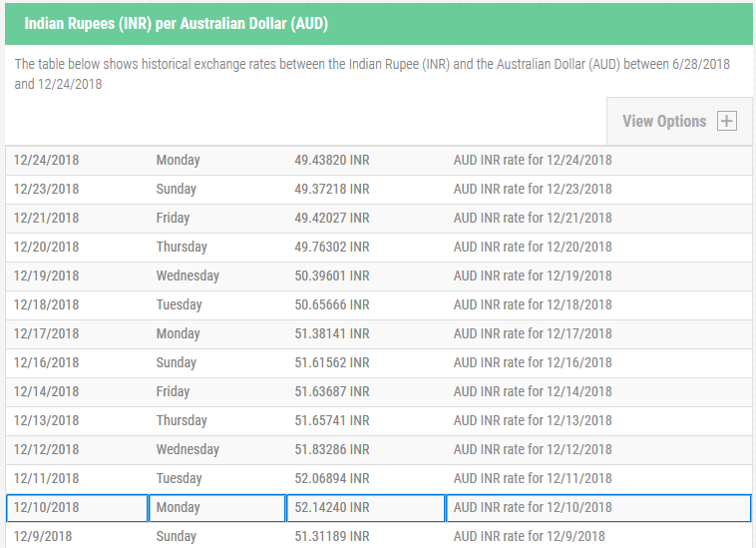Viewport: 756px width, 548px height.
Task: Open AUD INR rate for 12/20/2018 link
Action: 533,247
